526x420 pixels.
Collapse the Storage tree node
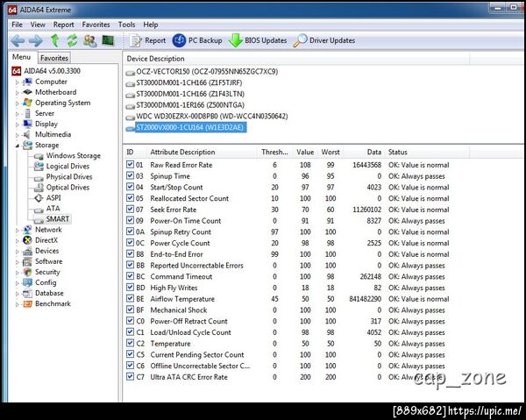click(x=18, y=146)
